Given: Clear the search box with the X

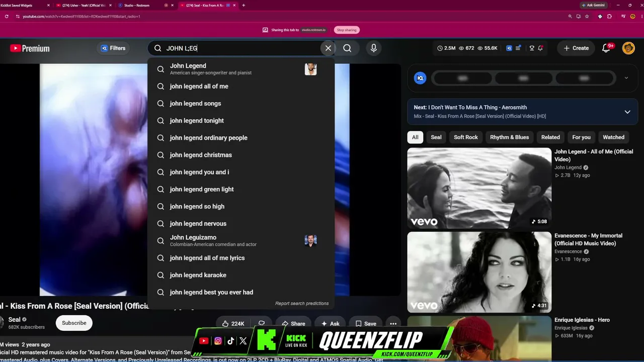Looking at the screenshot, I should pyautogui.click(x=328, y=48).
